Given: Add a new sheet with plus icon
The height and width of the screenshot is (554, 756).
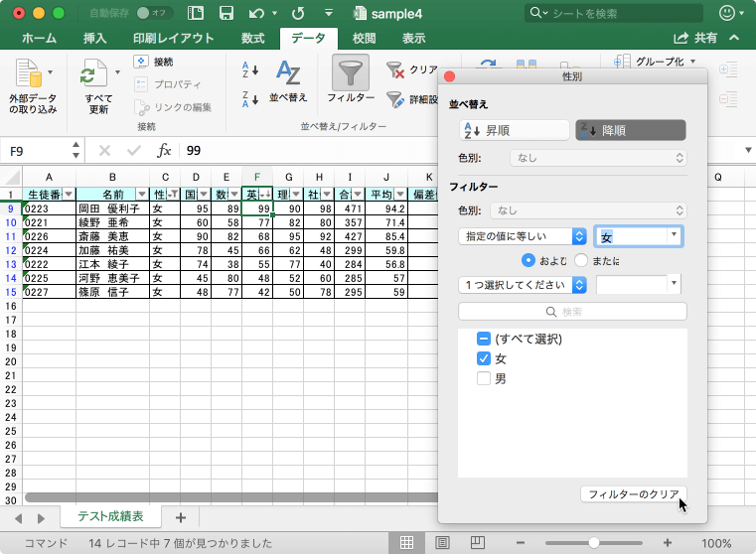Looking at the screenshot, I should [x=181, y=518].
